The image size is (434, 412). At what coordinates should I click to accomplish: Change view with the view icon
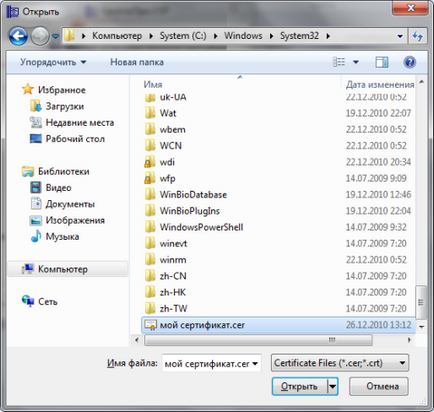click(339, 62)
